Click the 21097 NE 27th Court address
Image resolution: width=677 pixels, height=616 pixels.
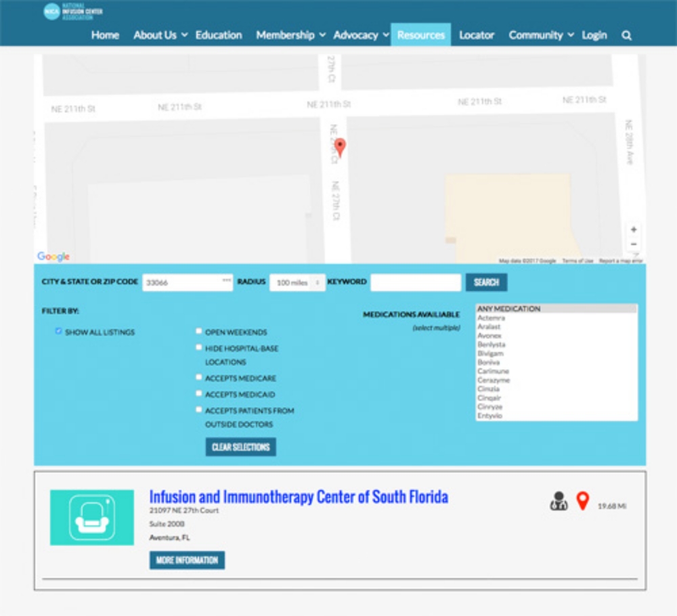coord(184,510)
